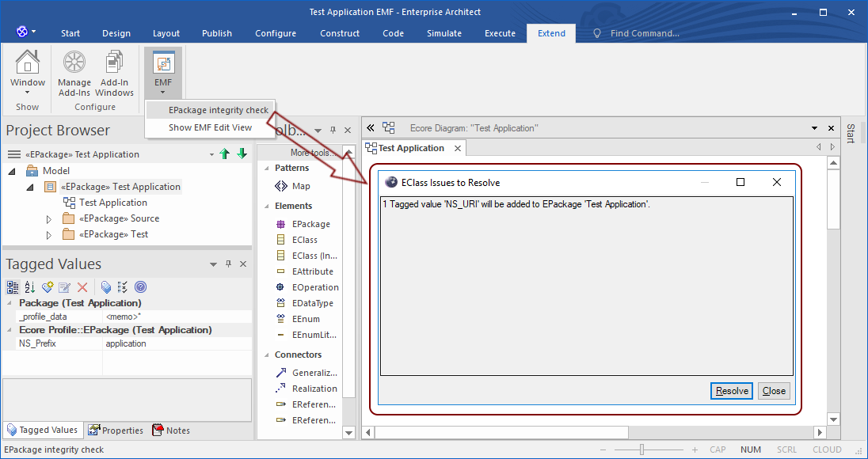Select the Generalization connector tool
This screenshot has height=459, width=868.
[x=306, y=373]
